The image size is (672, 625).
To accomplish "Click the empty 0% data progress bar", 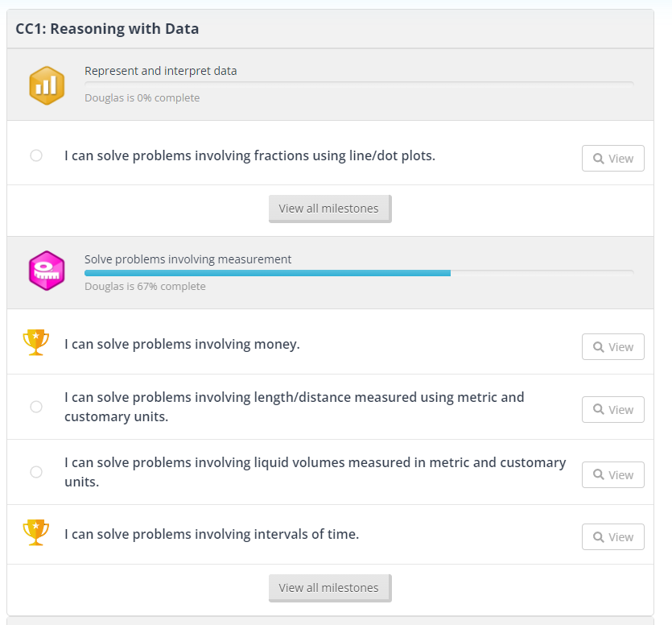I will click(x=358, y=83).
